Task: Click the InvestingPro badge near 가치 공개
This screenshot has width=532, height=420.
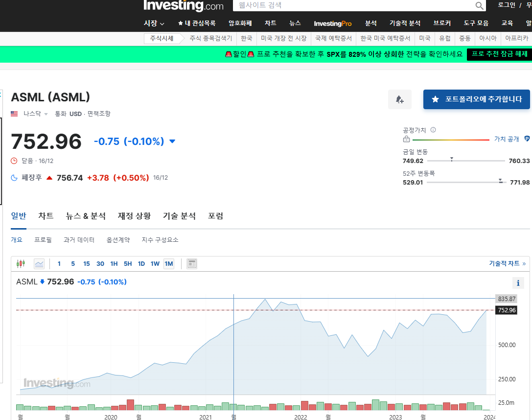Action: [527, 139]
